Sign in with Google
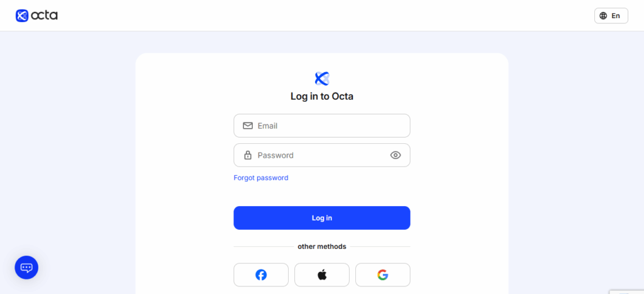Image resolution: width=644 pixels, height=294 pixels. tap(382, 275)
